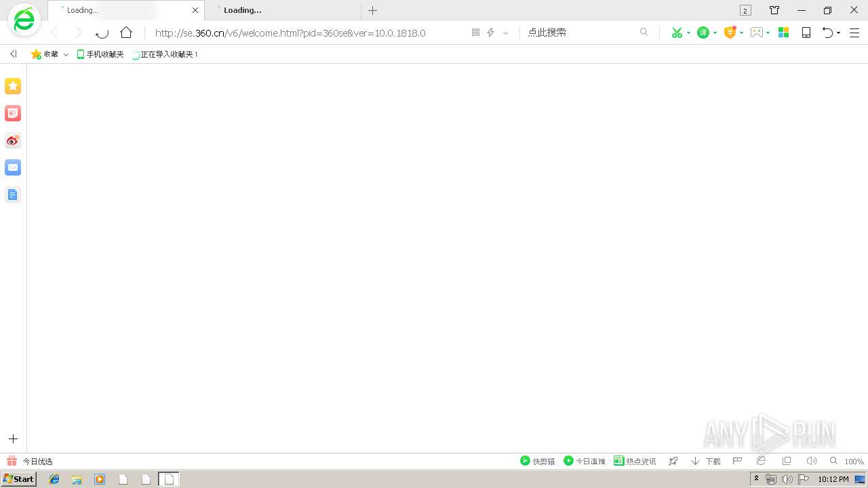Open the skin shirt icon

click(774, 10)
